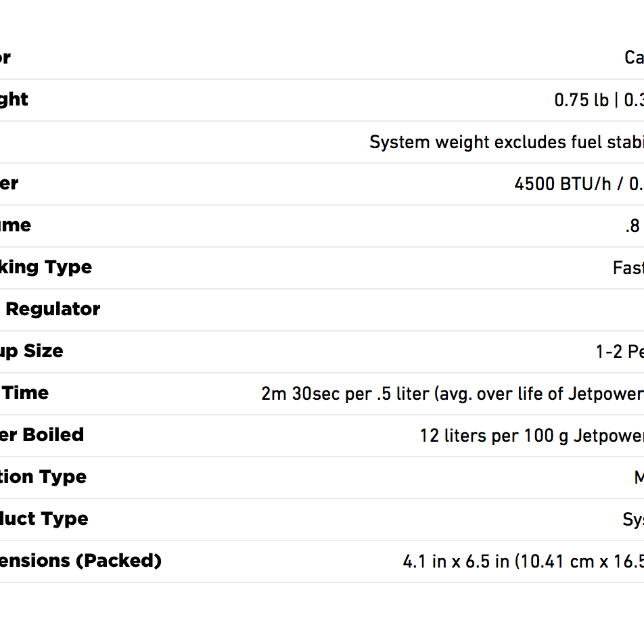
Task: Click the Cooking Type row label
Action: tap(45, 267)
